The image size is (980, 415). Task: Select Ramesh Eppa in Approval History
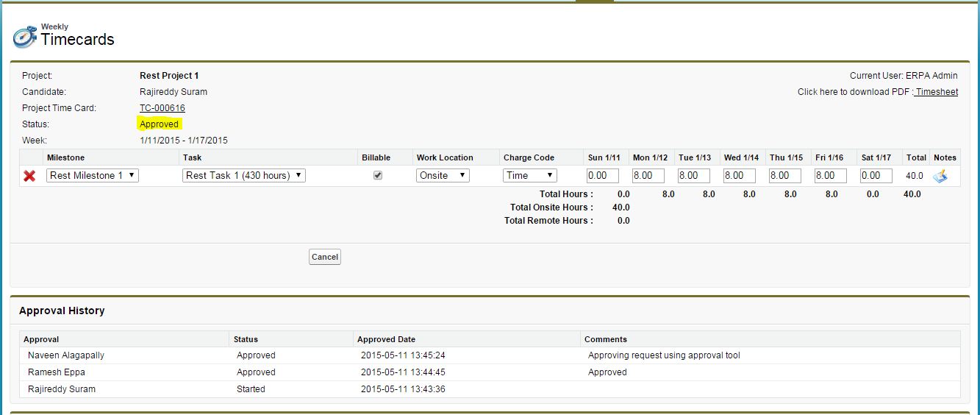point(56,372)
